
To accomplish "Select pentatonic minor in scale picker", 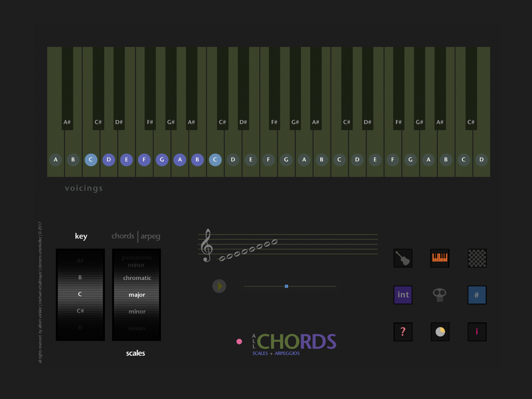I will click(x=137, y=261).
